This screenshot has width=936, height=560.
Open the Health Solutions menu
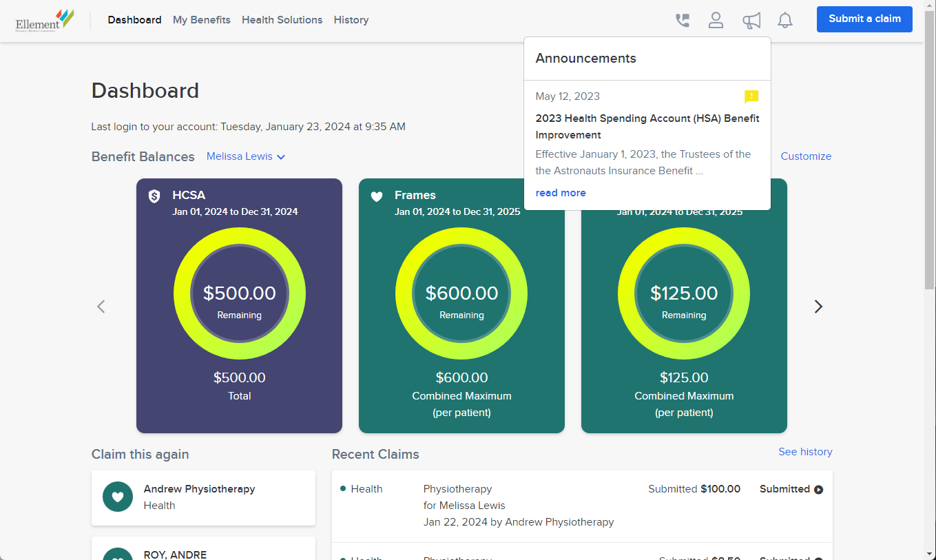(x=282, y=20)
